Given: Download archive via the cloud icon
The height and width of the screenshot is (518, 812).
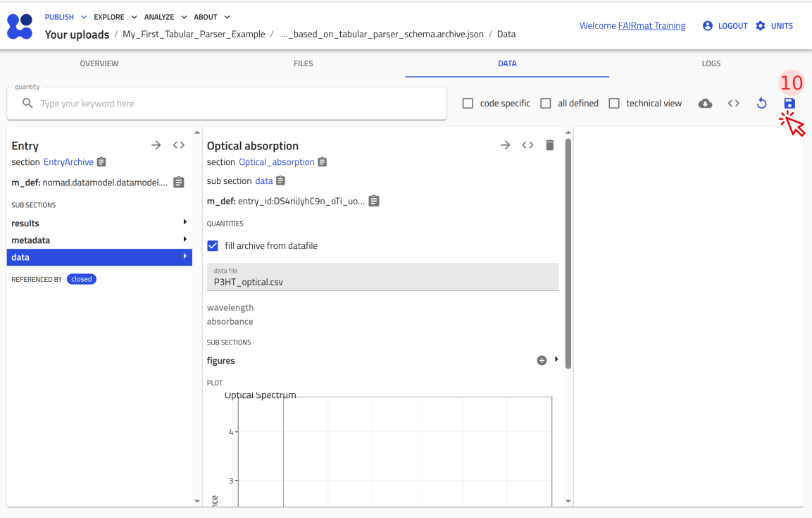Looking at the screenshot, I should coord(705,104).
